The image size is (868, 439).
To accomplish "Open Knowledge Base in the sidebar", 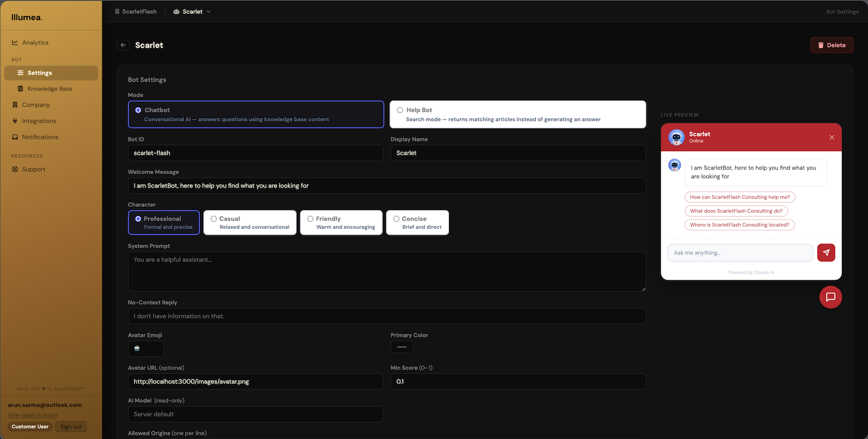I will [51, 88].
